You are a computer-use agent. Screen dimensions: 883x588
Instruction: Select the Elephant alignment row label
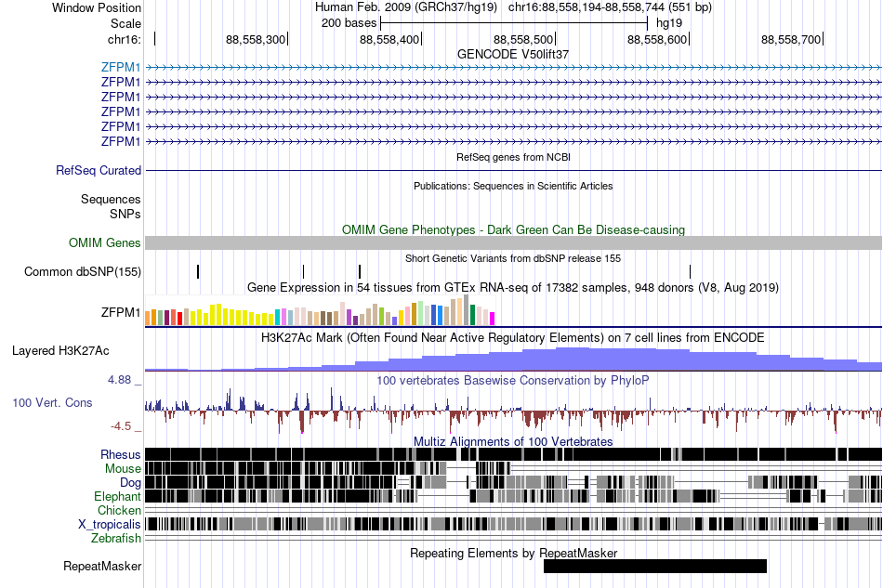(x=117, y=496)
